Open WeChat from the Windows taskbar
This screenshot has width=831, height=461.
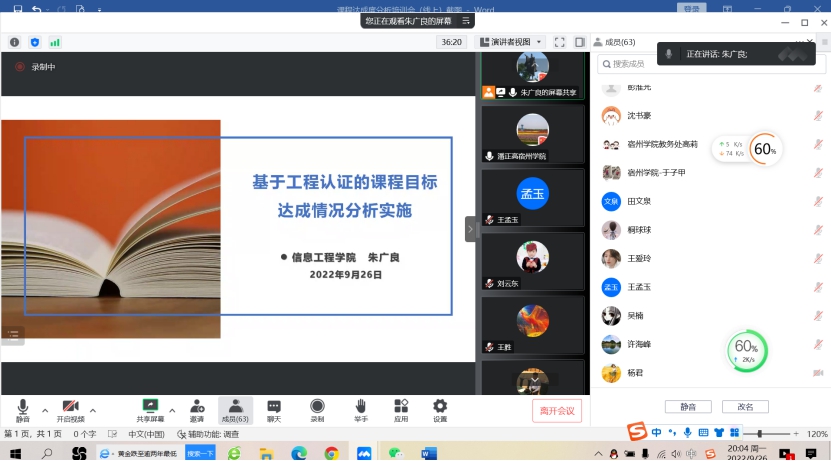pos(397,453)
